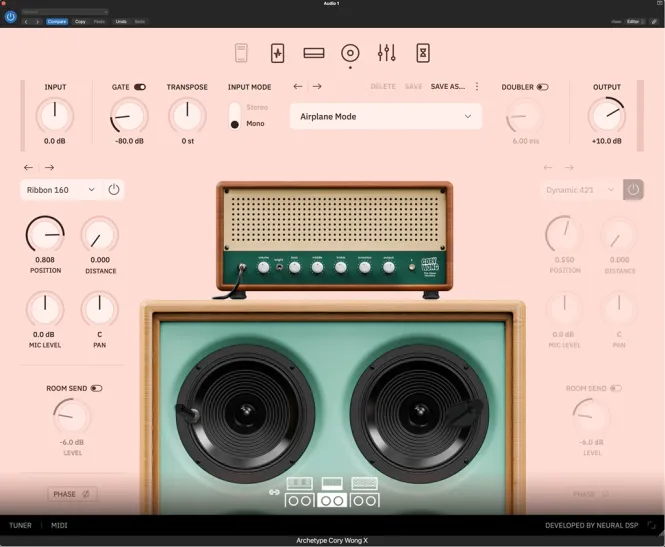Image resolution: width=665 pixels, height=547 pixels.
Task: Click the left mic POSITION knob
Action: (x=45, y=234)
